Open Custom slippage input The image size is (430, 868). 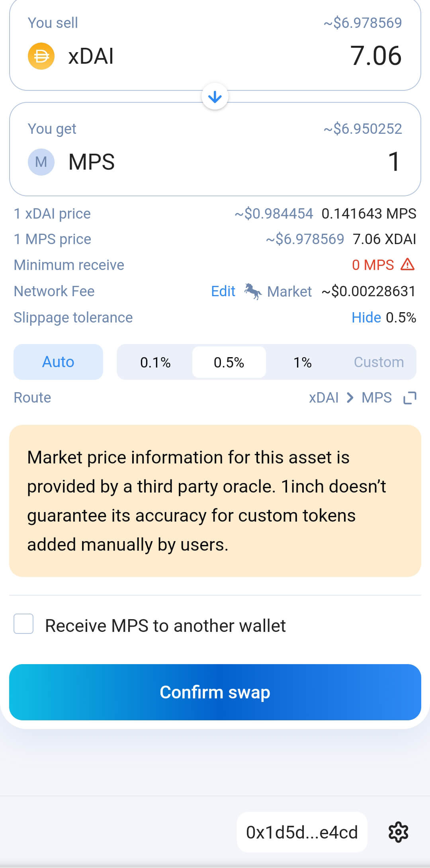point(378,362)
